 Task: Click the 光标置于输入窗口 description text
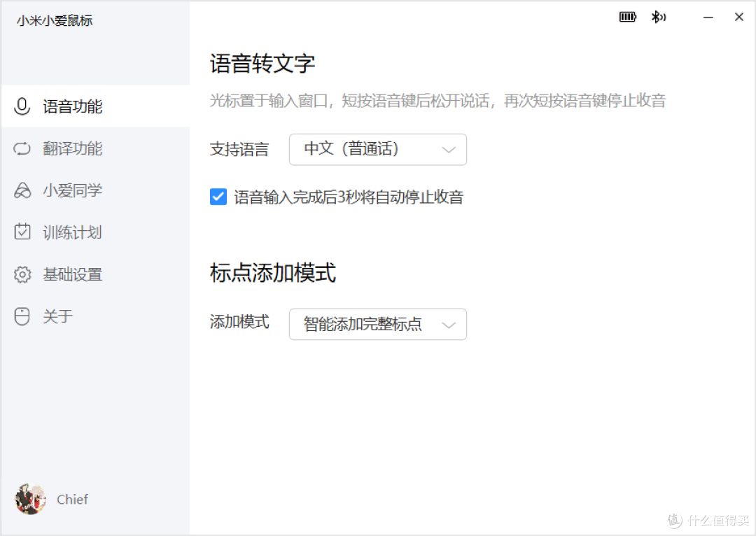pyautogui.click(x=437, y=101)
